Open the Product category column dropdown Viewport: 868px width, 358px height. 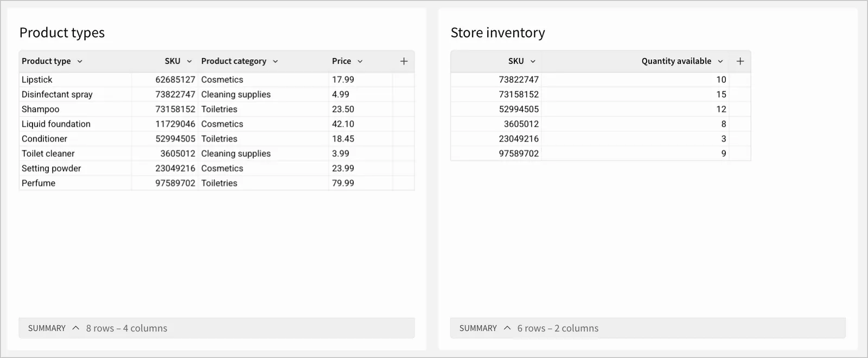pyautogui.click(x=275, y=61)
